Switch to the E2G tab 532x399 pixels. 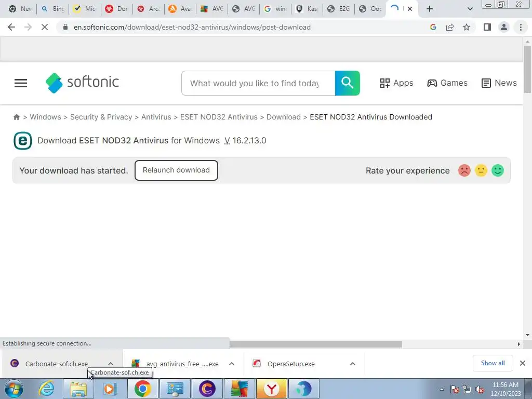tap(339, 9)
